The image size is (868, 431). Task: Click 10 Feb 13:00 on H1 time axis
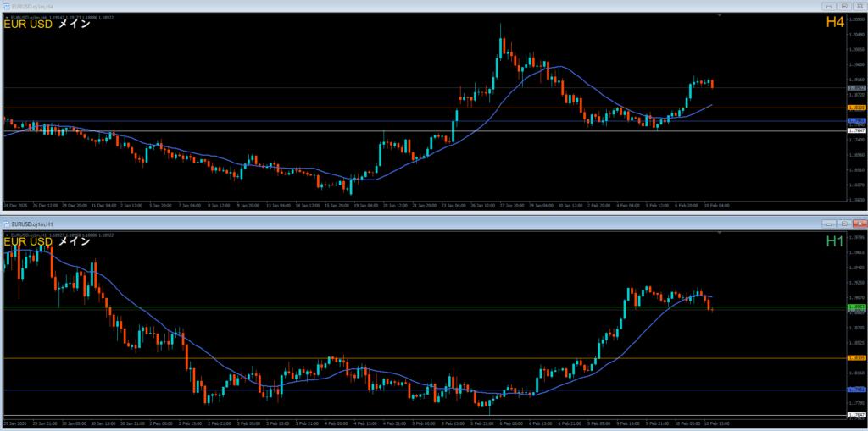pos(717,423)
